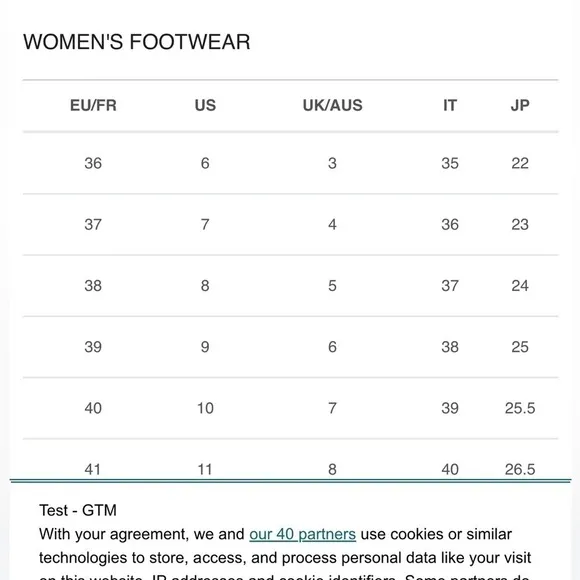Click IT size 40 cell
The height and width of the screenshot is (580, 580).
pyautogui.click(x=450, y=469)
